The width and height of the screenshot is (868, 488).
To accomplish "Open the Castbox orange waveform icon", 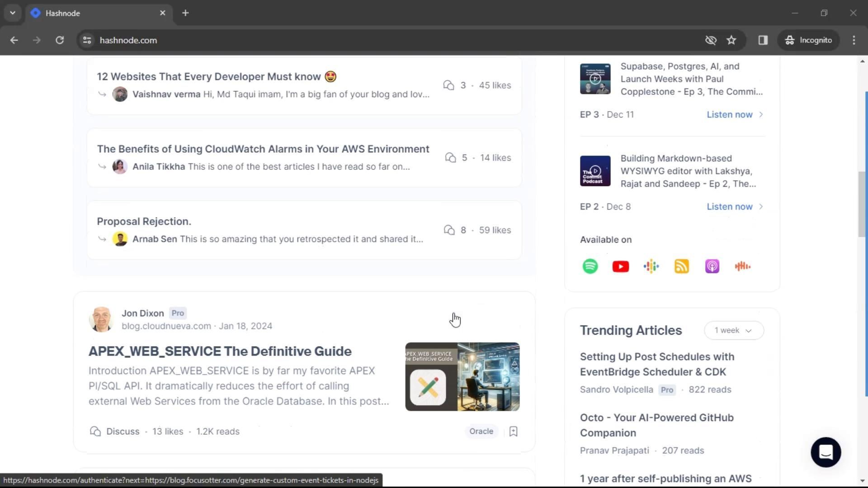I will pyautogui.click(x=742, y=266).
